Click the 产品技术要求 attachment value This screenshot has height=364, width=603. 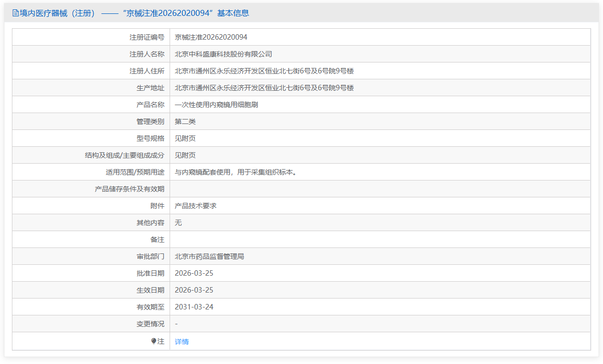(x=196, y=206)
